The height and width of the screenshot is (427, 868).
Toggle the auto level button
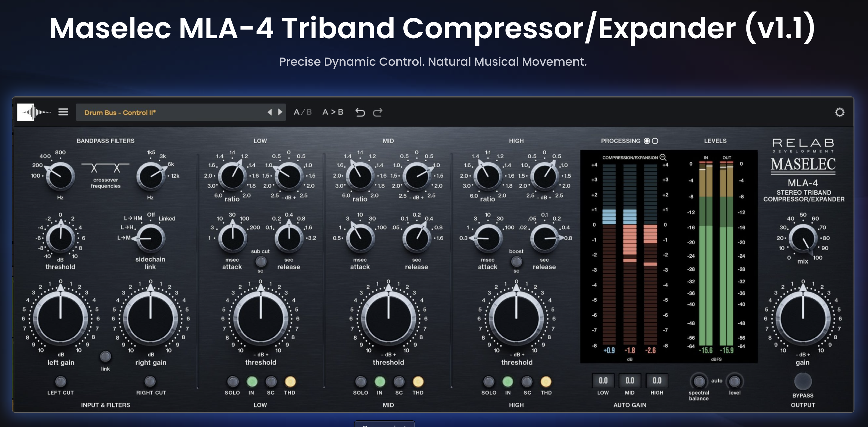pos(735,382)
